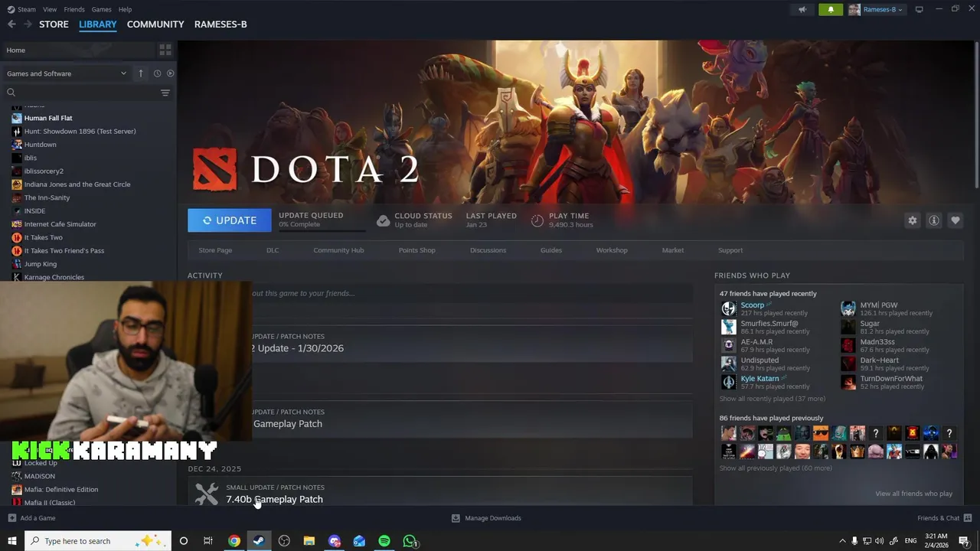980x551 pixels.
Task: Toggle ready-to-play filter icon
Action: pos(170,73)
